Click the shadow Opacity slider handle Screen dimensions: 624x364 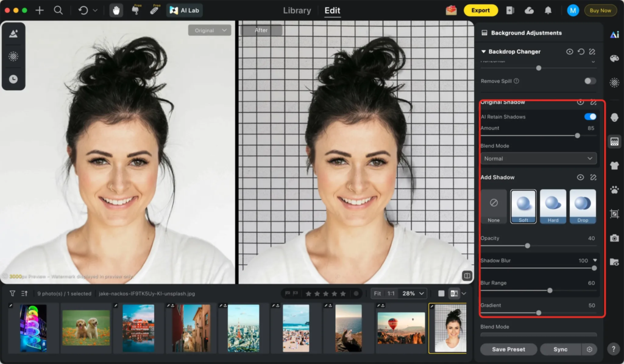(527, 246)
